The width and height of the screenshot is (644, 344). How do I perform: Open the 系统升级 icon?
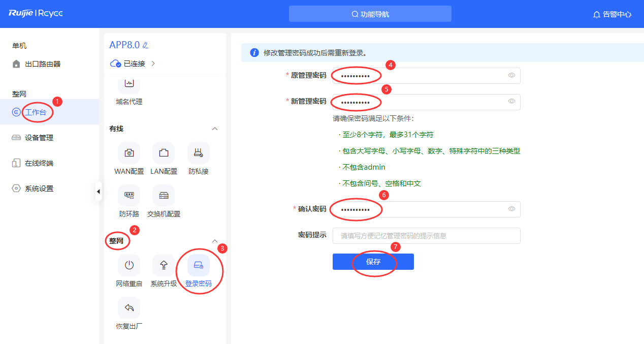tap(164, 265)
